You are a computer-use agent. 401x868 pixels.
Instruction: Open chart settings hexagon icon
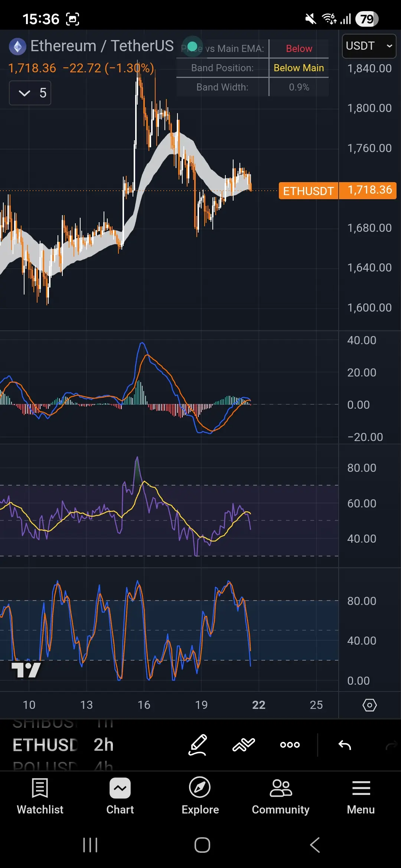coord(369,705)
